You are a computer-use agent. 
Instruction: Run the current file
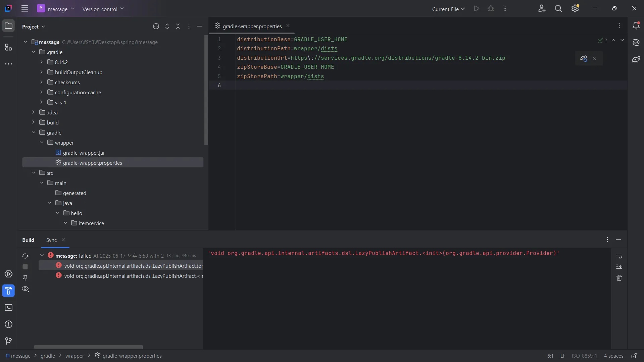click(x=477, y=9)
